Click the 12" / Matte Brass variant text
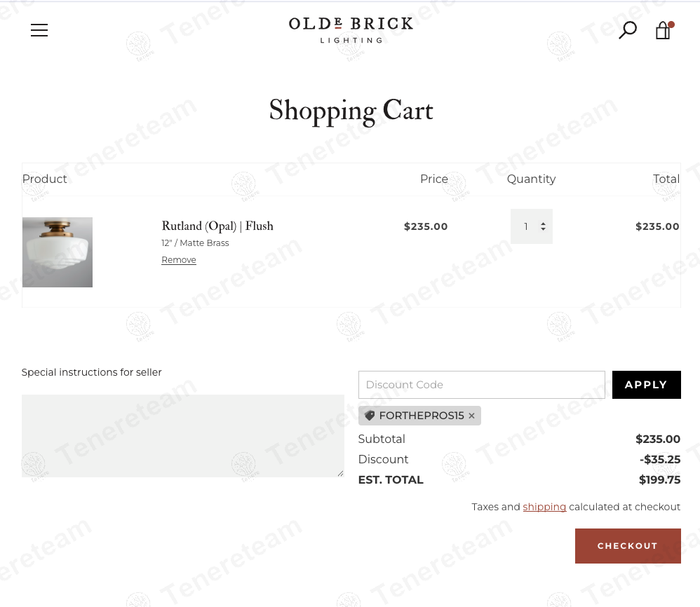This screenshot has height=607, width=700. click(195, 243)
